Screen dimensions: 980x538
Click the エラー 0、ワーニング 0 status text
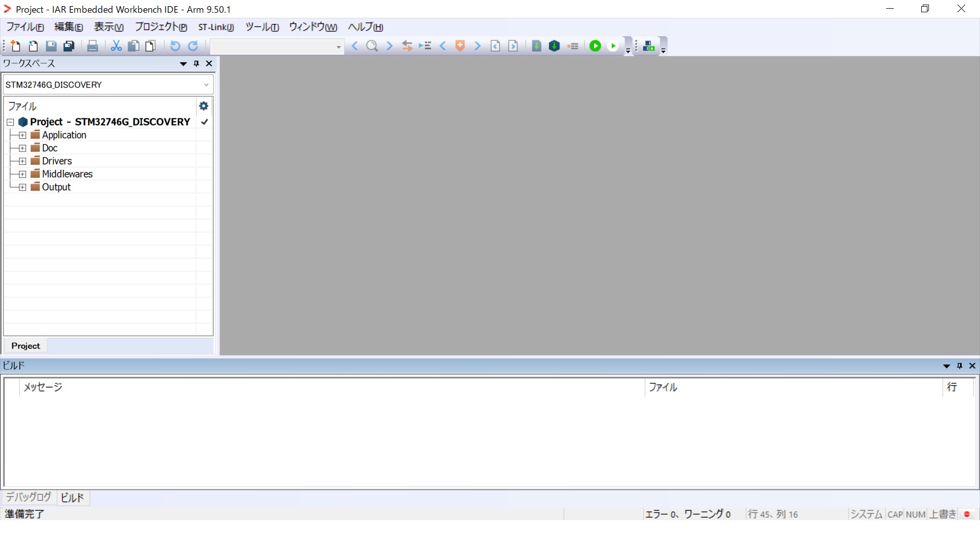(688, 514)
